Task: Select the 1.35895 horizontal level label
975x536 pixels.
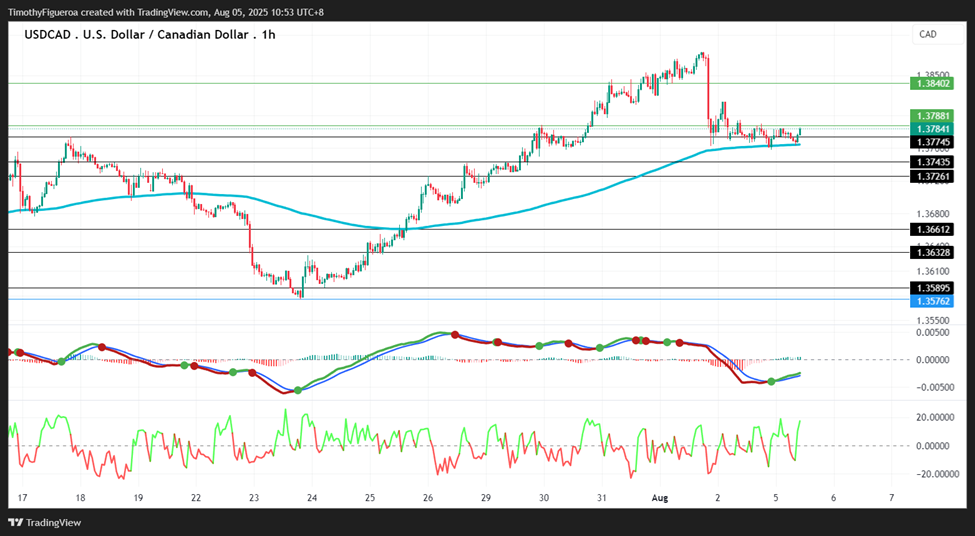Action: click(930, 288)
